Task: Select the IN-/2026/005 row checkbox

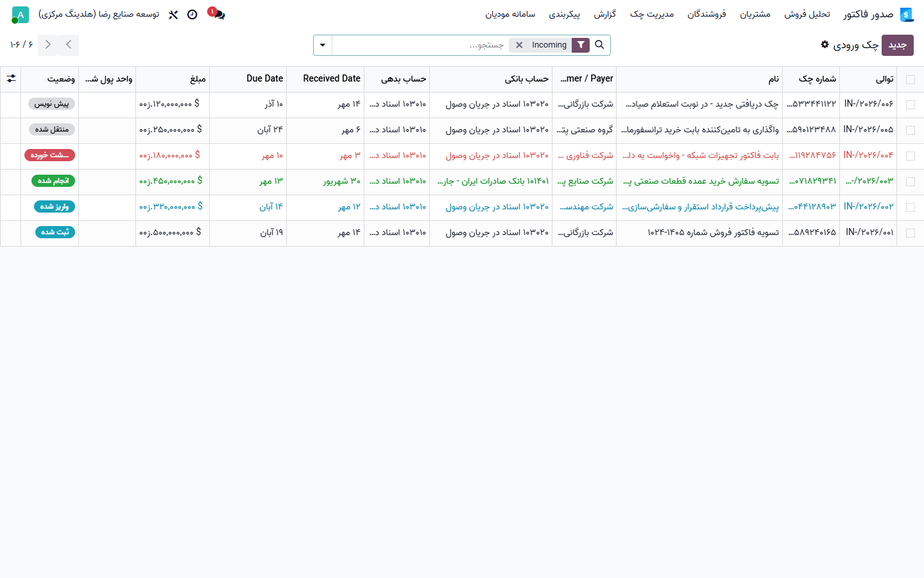Action: click(x=910, y=130)
